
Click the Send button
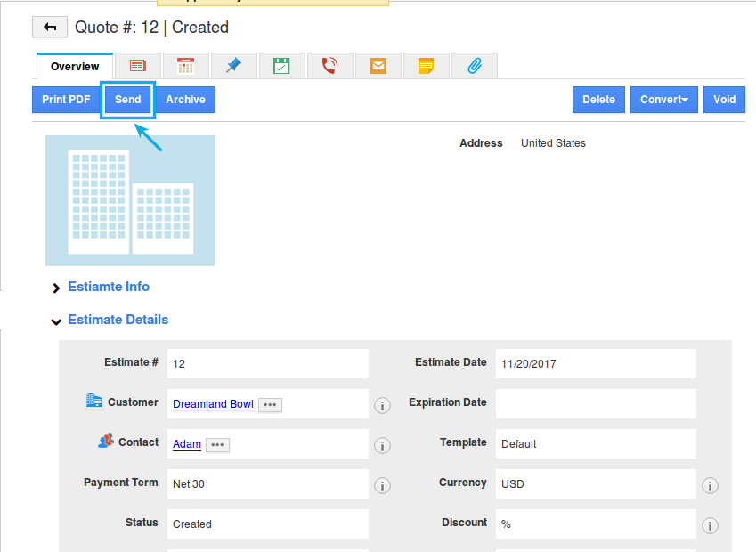(x=128, y=100)
